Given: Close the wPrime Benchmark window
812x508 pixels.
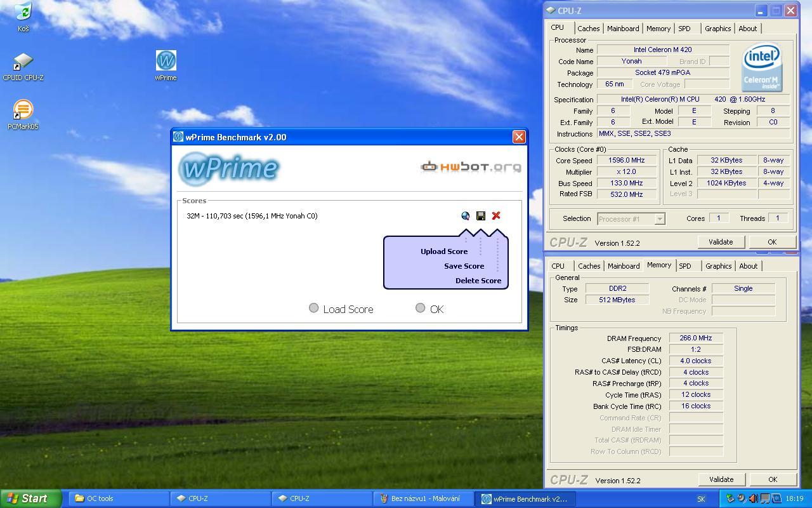Looking at the screenshot, I should tap(519, 137).
